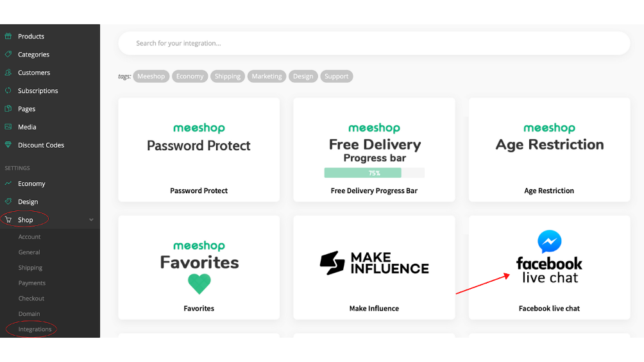Click the Categories tag icon

(8, 55)
